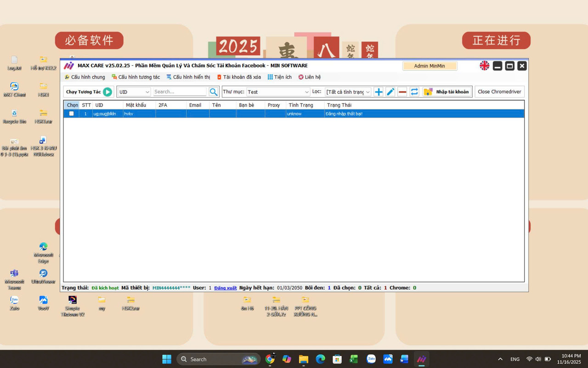The height and width of the screenshot is (368, 588).
Task: Click the Excel icon in the taskbar
Action: [354, 359]
